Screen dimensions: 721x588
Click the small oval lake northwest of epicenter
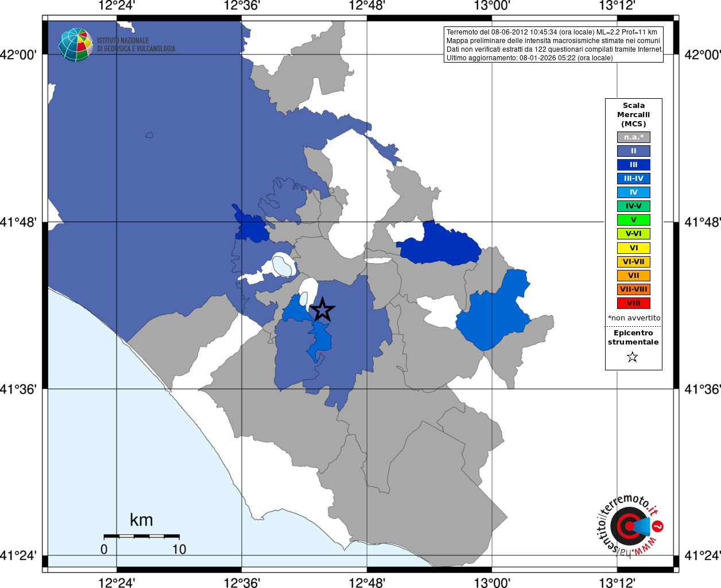(x=282, y=266)
